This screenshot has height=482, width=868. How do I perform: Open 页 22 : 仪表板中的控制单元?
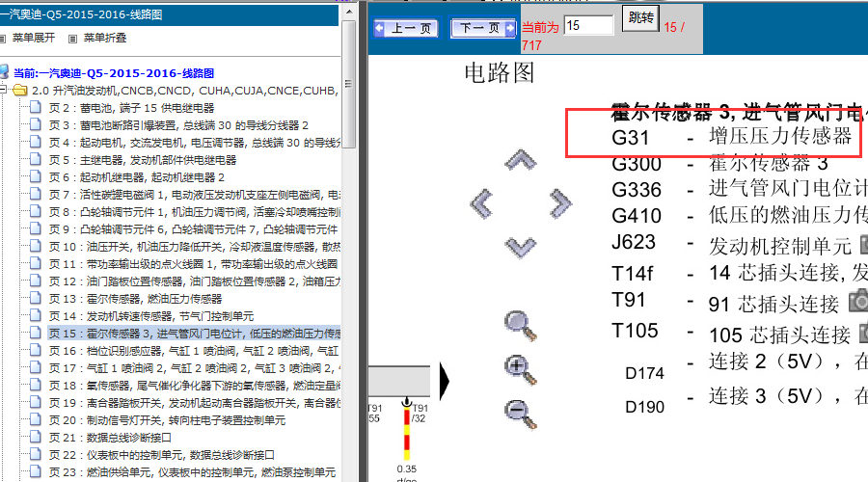[x=162, y=455]
